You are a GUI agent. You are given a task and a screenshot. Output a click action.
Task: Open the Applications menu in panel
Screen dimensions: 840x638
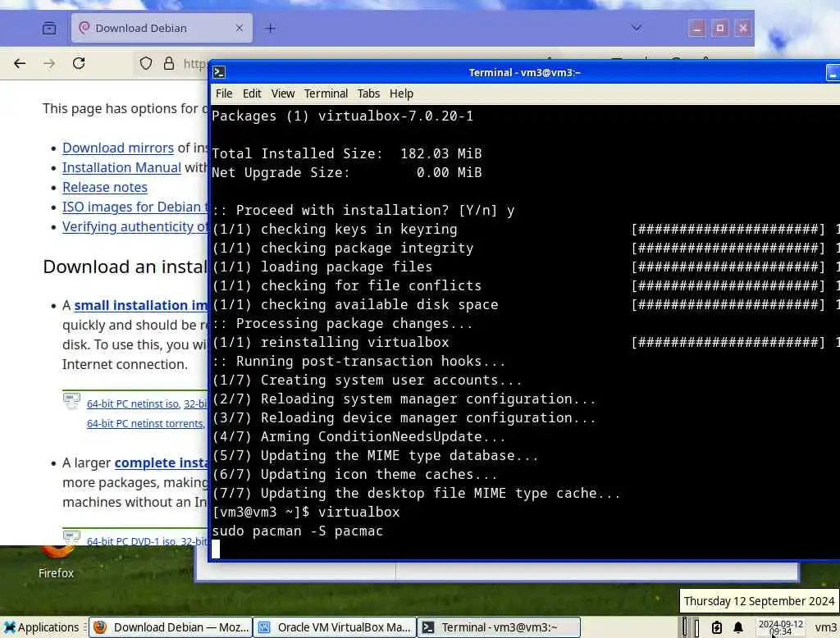click(42, 627)
